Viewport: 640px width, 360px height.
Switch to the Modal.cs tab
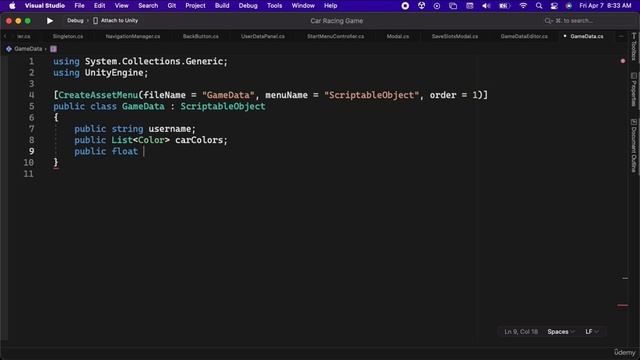(x=398, y=36)
